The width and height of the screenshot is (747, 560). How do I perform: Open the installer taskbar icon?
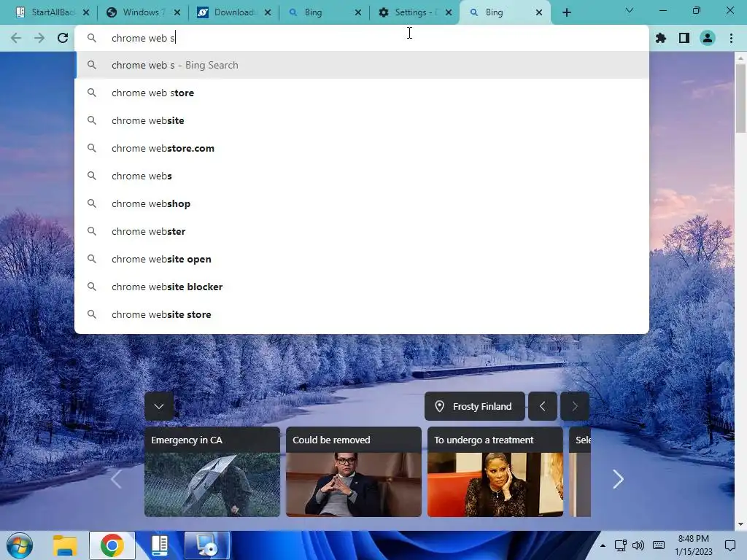pyautogui.click(x=207, y=545)
